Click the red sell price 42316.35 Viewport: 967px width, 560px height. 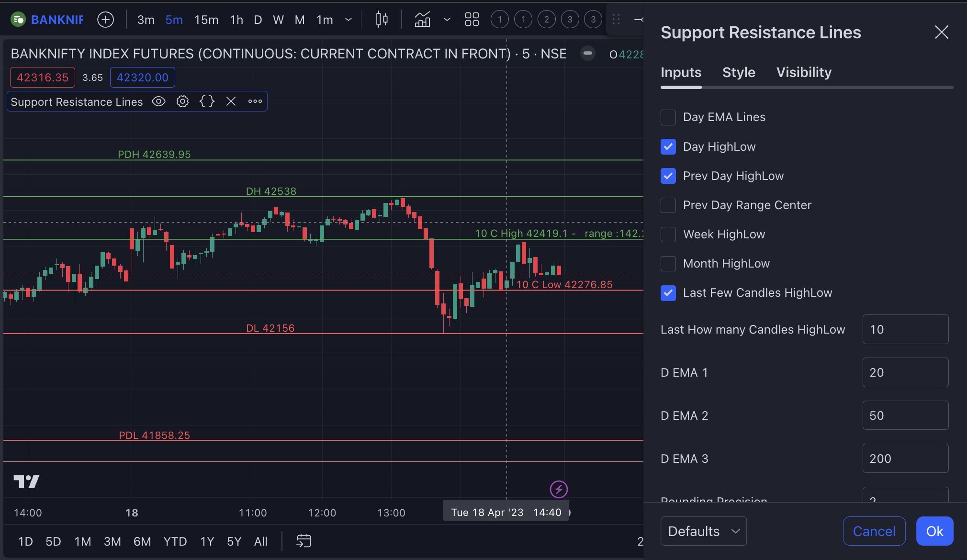click(x=43, y=78)
